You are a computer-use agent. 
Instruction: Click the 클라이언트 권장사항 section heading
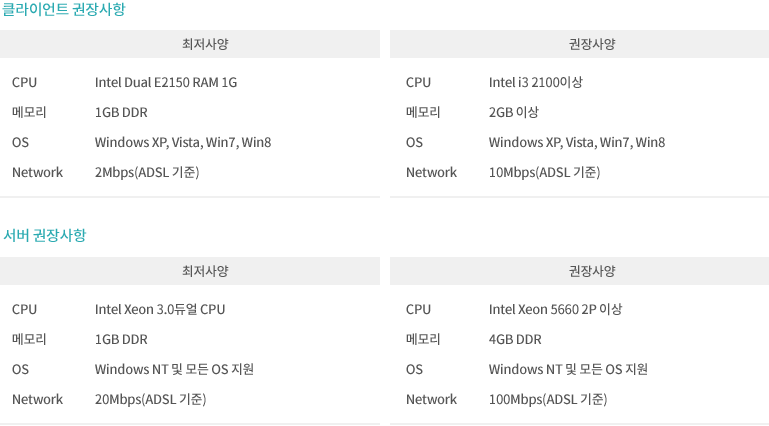pos(64,9)
